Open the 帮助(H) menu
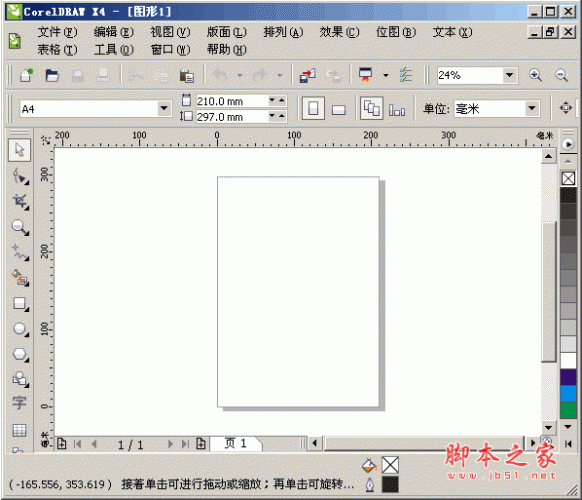Image resolution: width=582 pixels, height=500 pixels. (226, 50)
